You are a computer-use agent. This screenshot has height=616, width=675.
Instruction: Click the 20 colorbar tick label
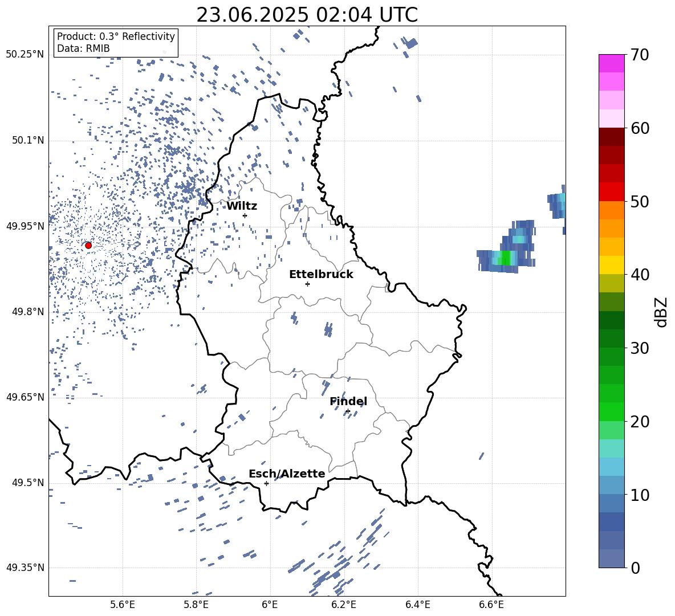pos(640,422)
